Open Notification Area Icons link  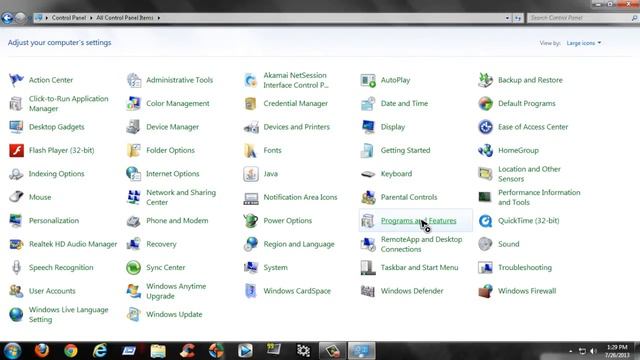point(300,197)
